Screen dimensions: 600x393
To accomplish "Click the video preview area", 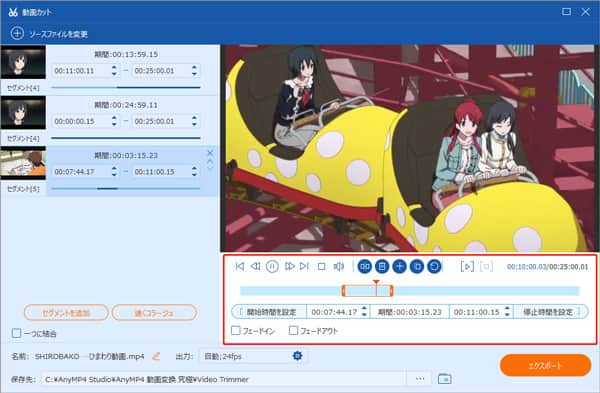I will [409, 148].
